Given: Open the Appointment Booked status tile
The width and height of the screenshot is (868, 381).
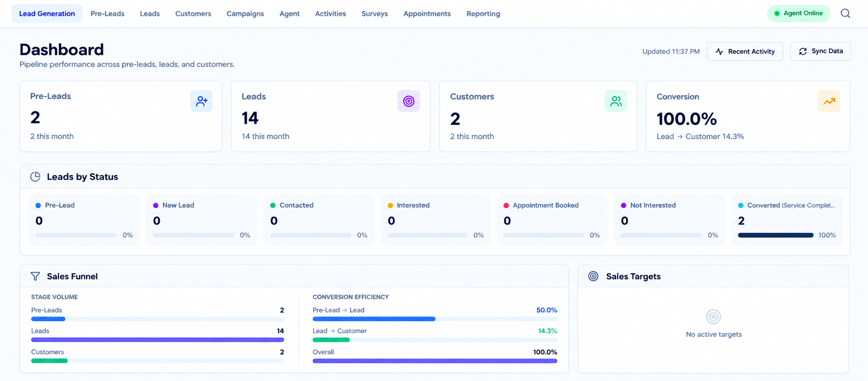Looking at the screenshot, I should coord(552,220).
